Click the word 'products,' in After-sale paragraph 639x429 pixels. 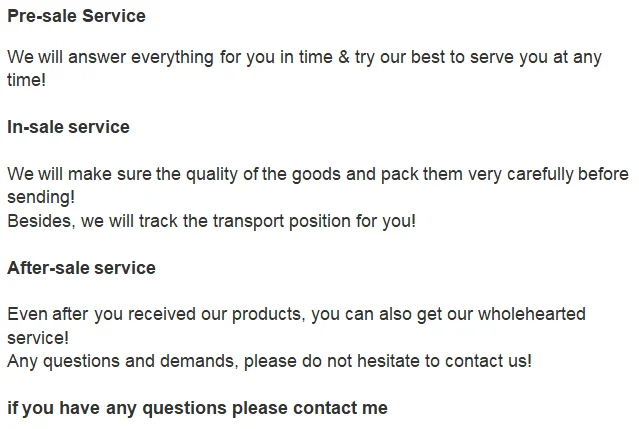point(270,314)
